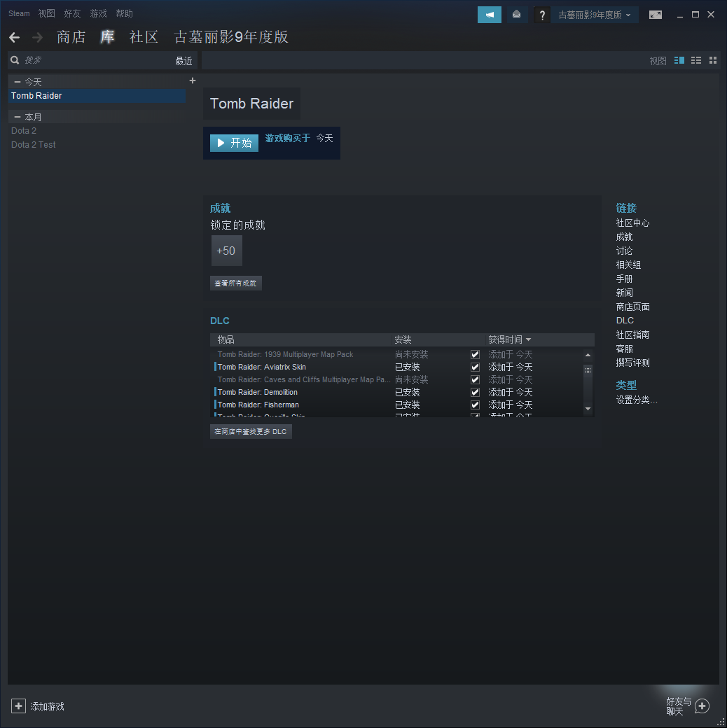Open 讨论 link

click(x=624, y=251)
